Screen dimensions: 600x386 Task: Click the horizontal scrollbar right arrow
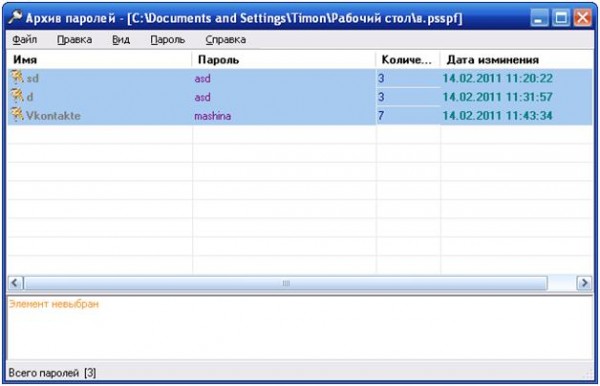point(584,283)
